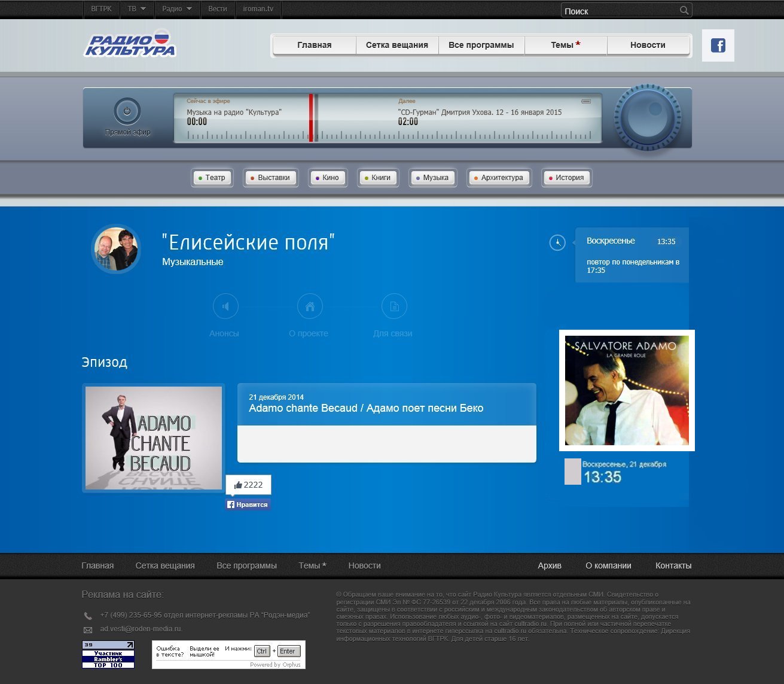Click next show "CD-Гурман" Дмитрия Ухова

[x=480, y=113]
